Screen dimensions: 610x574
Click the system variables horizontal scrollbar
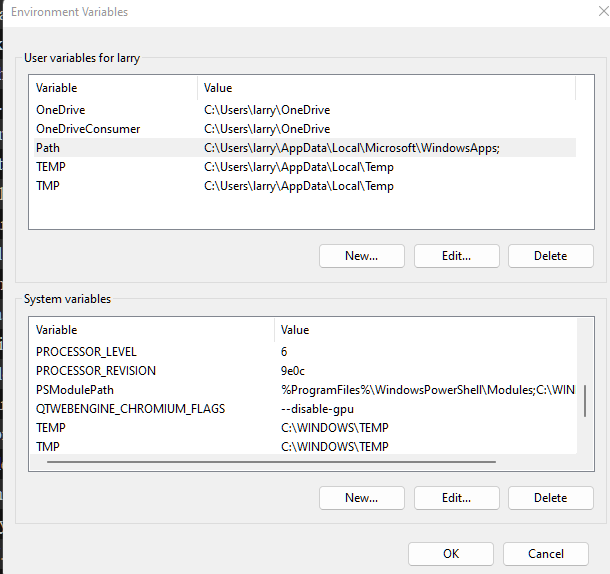(x=270, y=462)
